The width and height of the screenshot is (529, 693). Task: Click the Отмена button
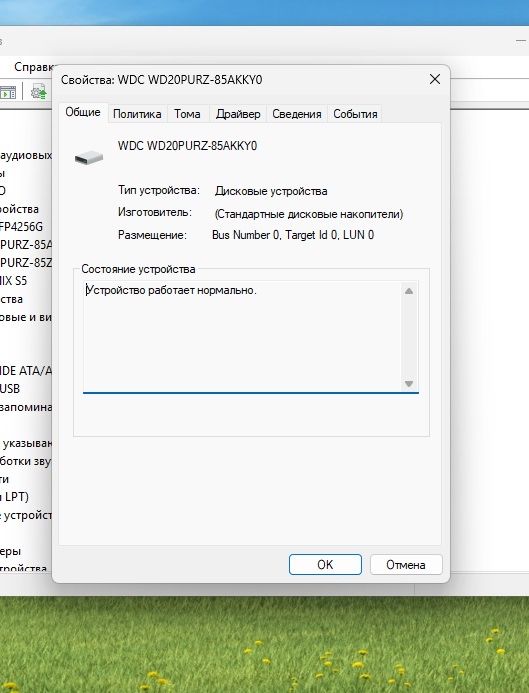(406, 564)
